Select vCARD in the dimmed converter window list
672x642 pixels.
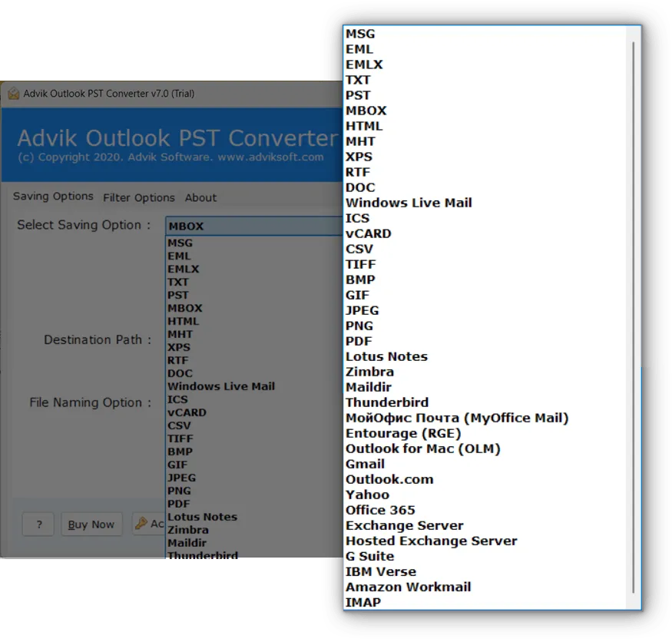tap(187, 412)
